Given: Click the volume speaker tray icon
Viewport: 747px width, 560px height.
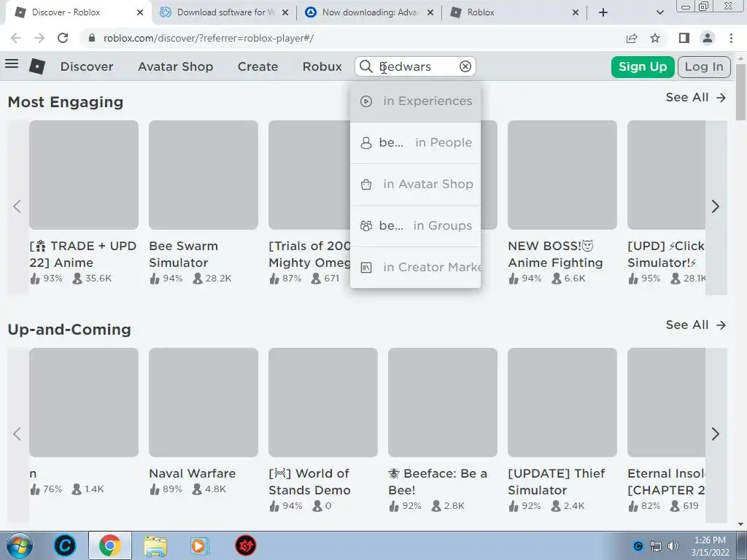Looking at the screenshot, I should click(673, 545).
